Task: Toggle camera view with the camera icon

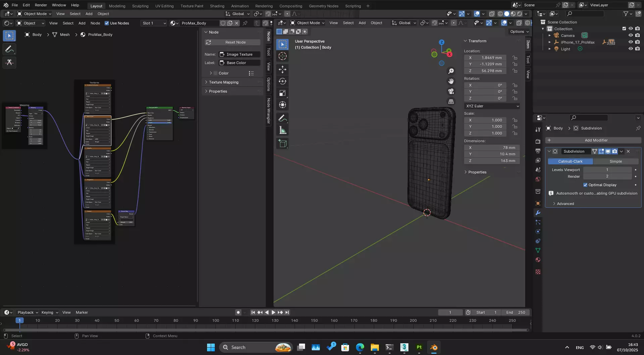Action: [451, 91]
